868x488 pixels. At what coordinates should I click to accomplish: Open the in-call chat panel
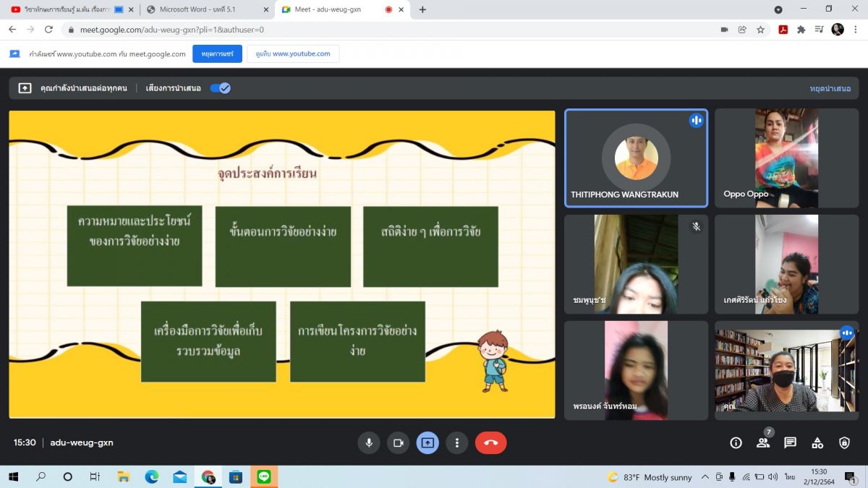pyautogui.click(x=790, y=443)
